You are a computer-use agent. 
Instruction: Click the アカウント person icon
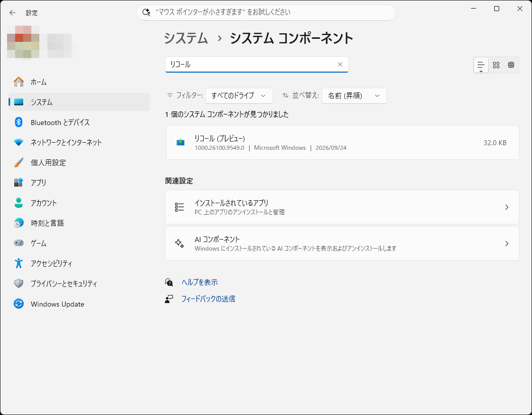[19, 203]
